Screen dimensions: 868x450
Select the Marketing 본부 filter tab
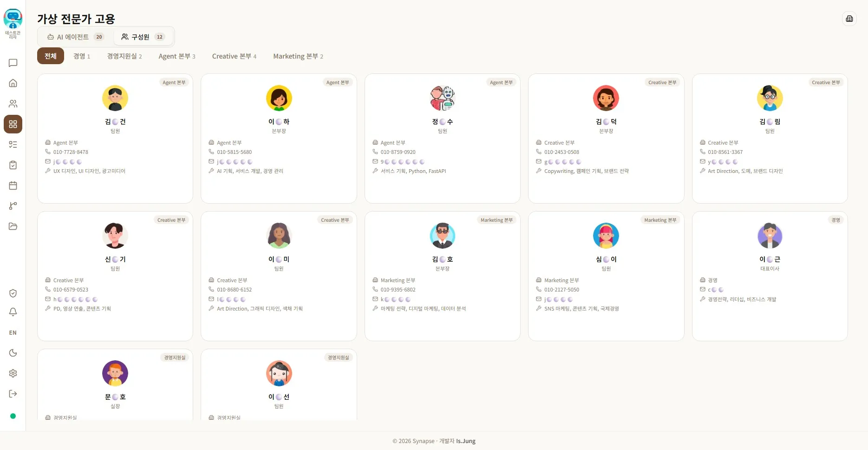(298, 56)
